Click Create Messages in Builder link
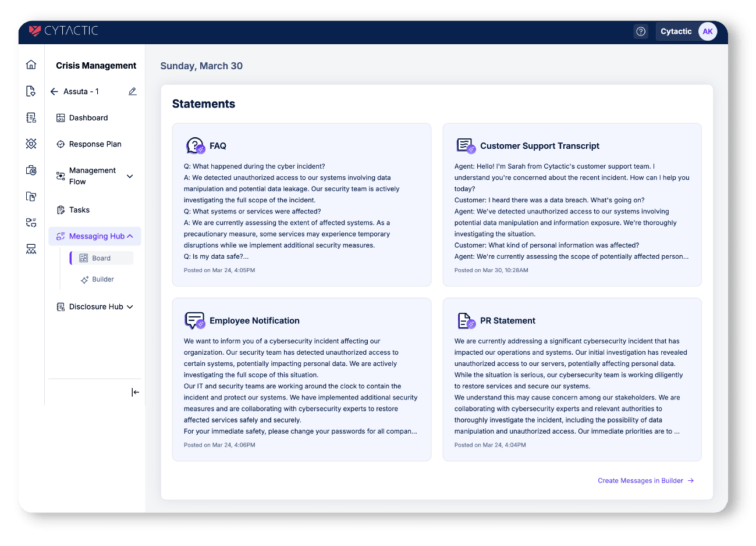The image size is (756, 546). point(646,481)
